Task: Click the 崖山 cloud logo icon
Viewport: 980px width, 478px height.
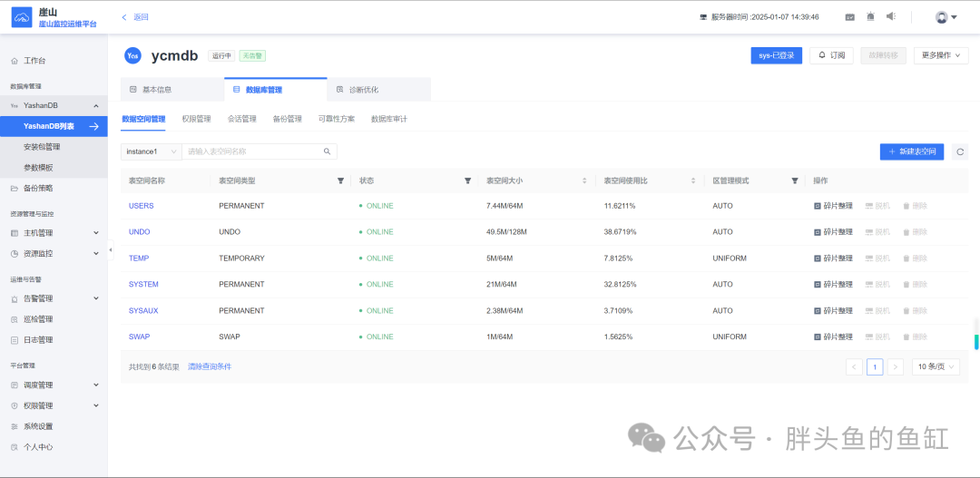Action: pyautogui.click(x=22, y=17)
